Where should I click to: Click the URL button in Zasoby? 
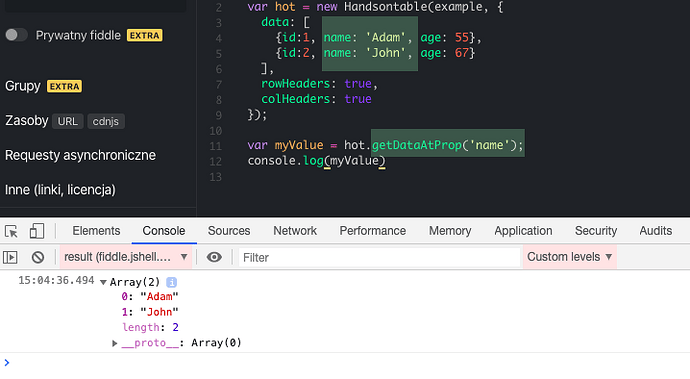point(68,121)
